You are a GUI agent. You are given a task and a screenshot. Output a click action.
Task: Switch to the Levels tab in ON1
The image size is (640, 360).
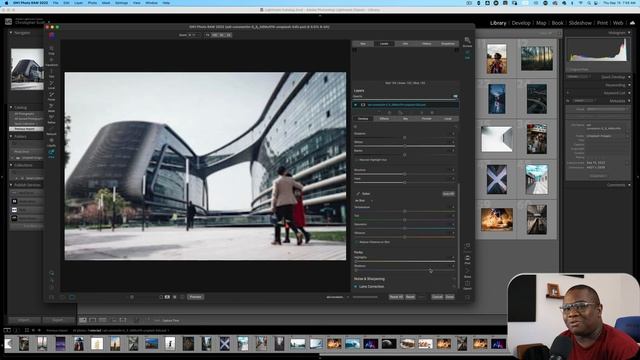click(384, 44)
